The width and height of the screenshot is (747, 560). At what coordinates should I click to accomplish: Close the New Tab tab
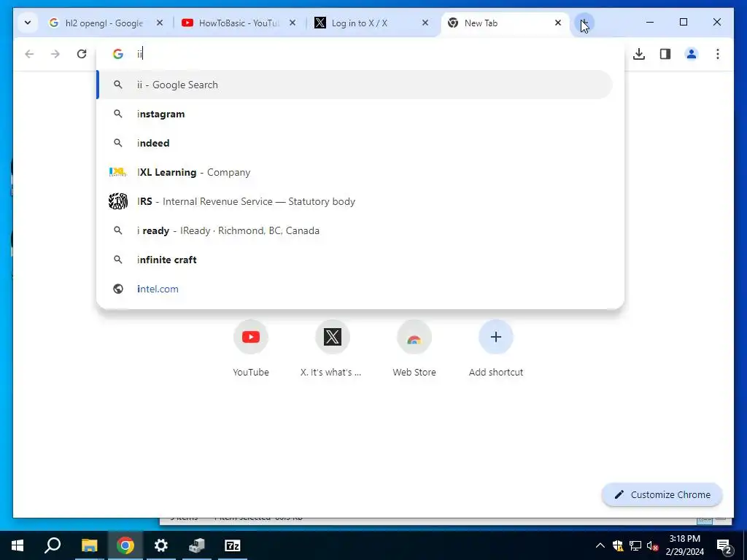[558, 23]
